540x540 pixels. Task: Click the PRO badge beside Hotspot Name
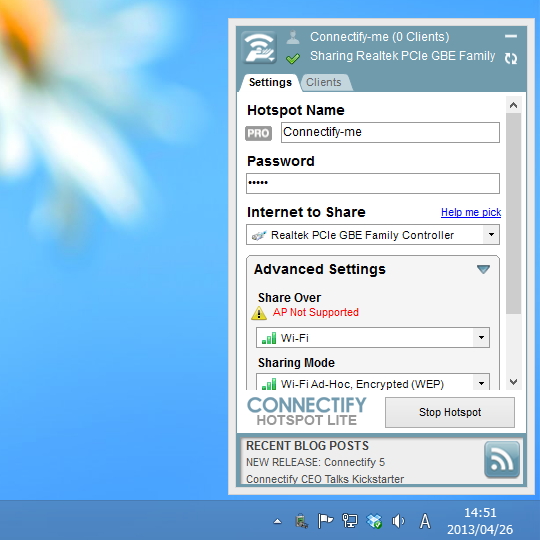tap(258, 133)
